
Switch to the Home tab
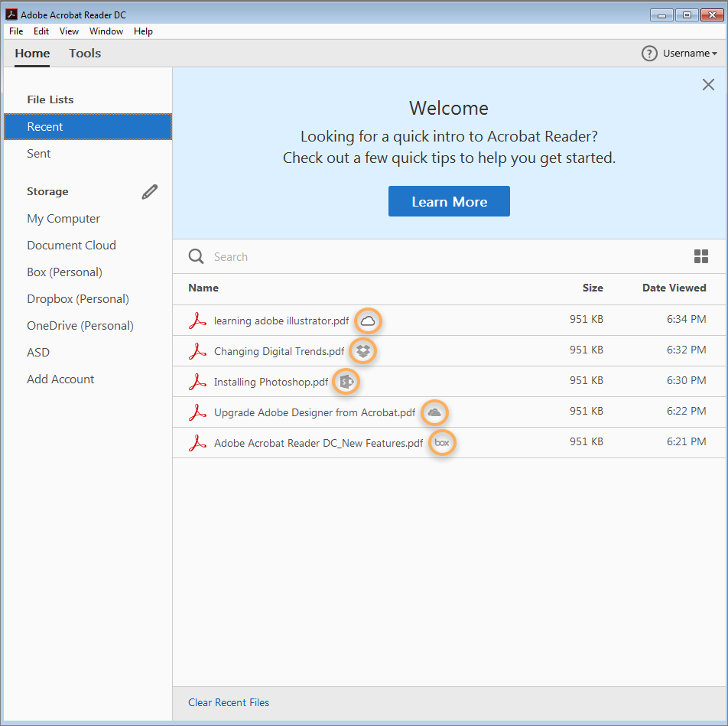(32, 54)
